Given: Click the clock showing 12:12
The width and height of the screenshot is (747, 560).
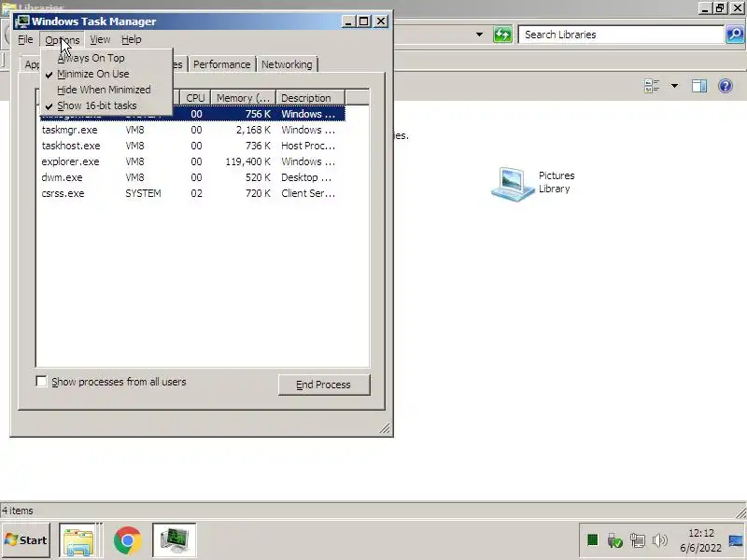Looking at the screenshot, I should tap(701, 533).
